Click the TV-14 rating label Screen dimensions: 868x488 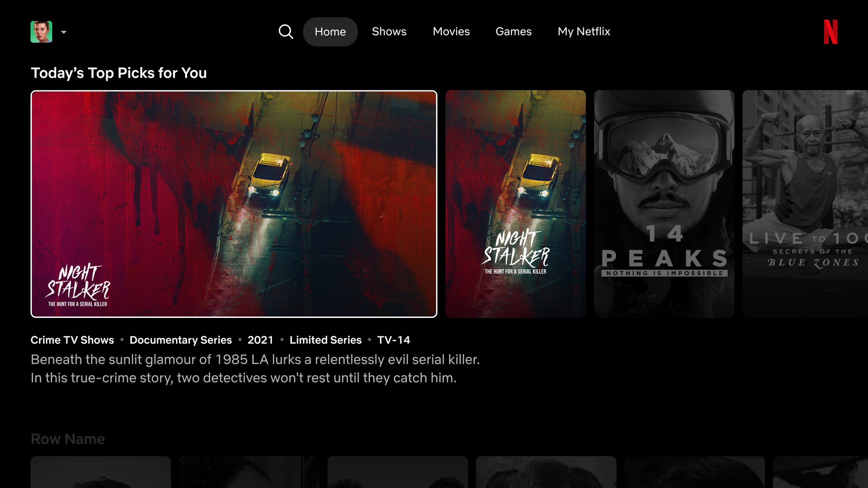tap(393, 340)
